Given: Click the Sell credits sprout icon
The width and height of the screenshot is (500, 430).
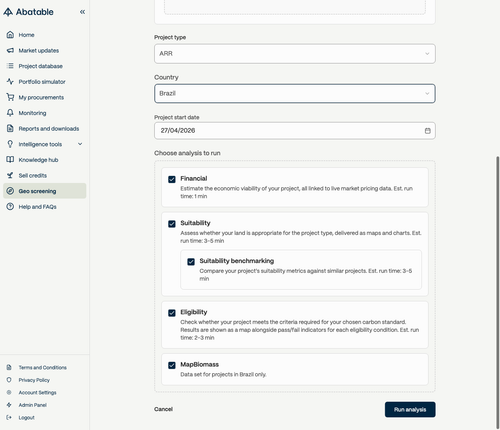Looking at the screenshot, I should [10, 175].
